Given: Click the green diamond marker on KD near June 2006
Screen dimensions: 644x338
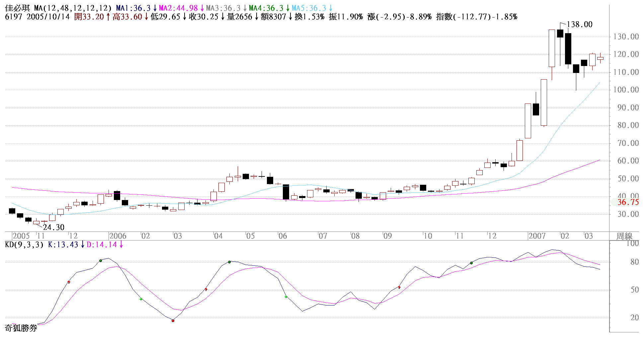Looking at the screenshot, I should pyautogui.click(x=286, y=297).
